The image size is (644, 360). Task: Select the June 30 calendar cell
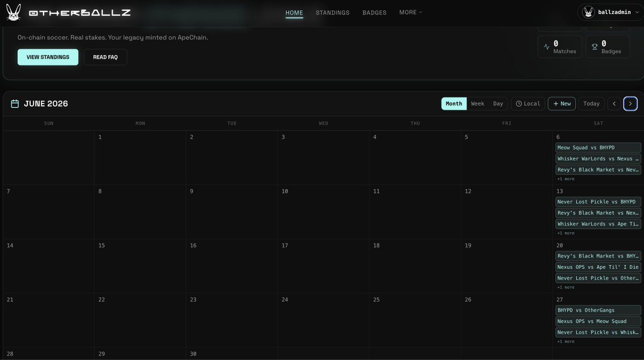pos(232,354)
